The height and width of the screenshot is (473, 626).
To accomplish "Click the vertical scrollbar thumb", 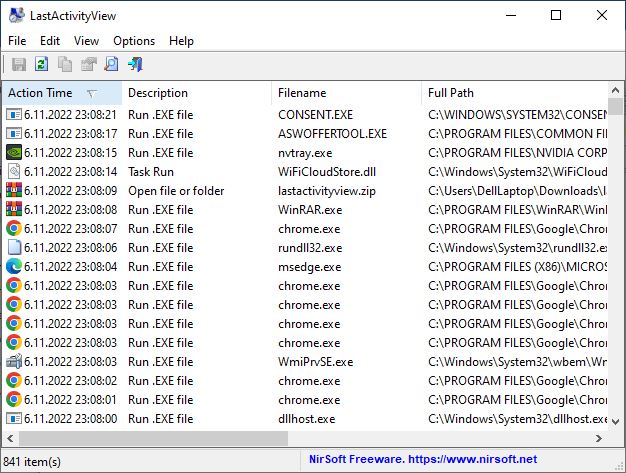I will coord(616,107).
